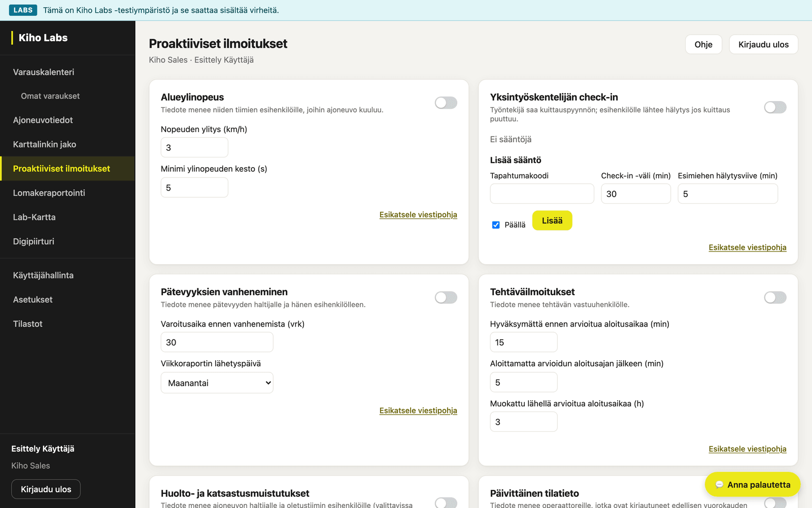Click the LABS badge in the banner

(x=23, y=10)
